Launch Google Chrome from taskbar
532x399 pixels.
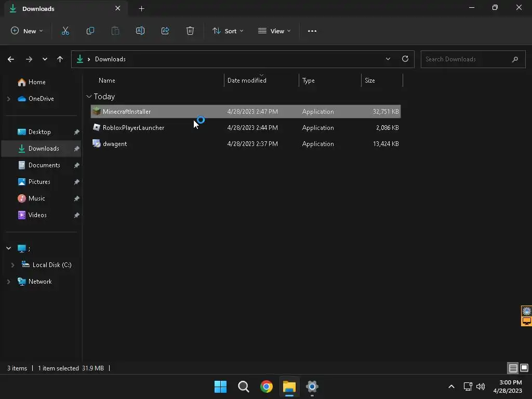[x=267, y=387]
